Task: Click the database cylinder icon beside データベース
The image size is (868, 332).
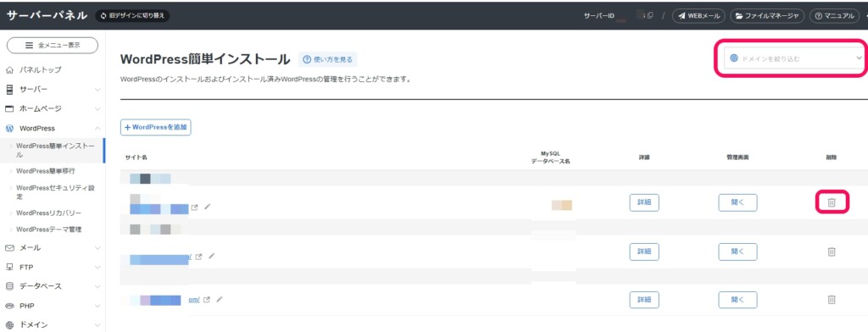Action: pyautogui.click(x=8, y=286)
